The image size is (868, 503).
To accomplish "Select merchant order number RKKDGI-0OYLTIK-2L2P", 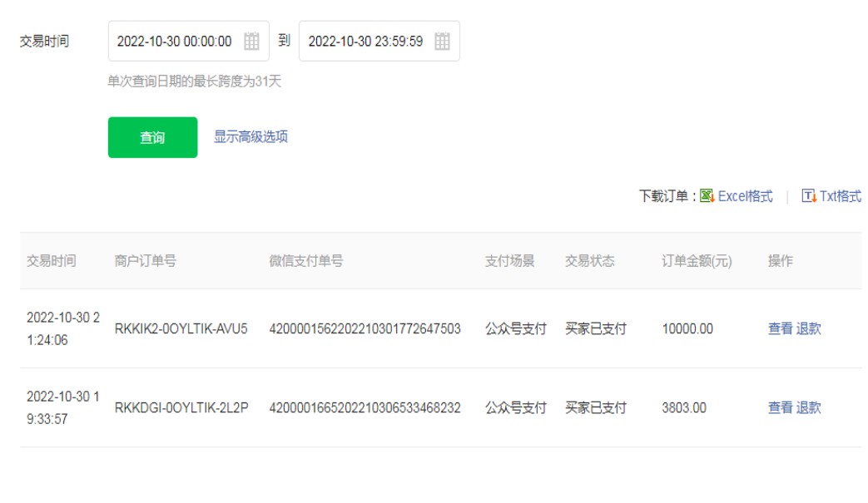I will point(181,407).
